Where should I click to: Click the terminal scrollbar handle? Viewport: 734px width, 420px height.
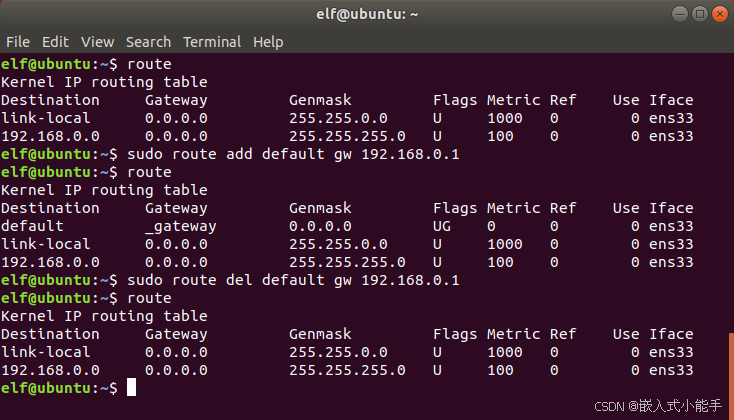[731, 376]
